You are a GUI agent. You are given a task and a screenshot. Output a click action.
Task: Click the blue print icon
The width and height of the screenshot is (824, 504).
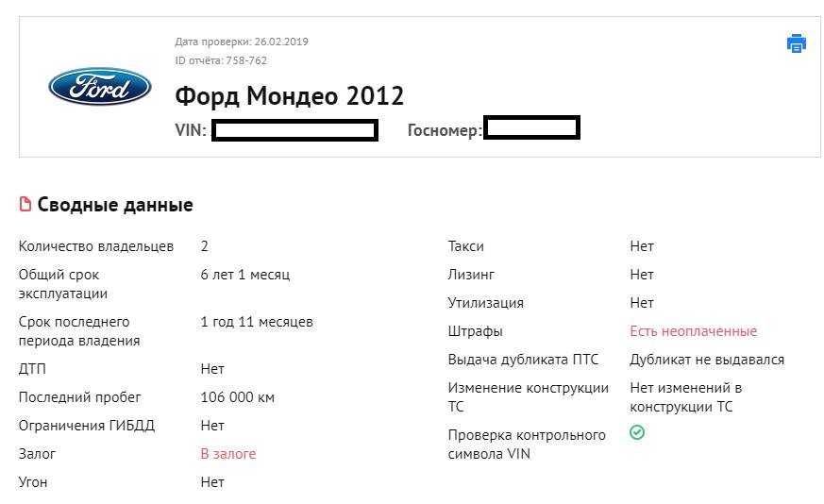796,42
